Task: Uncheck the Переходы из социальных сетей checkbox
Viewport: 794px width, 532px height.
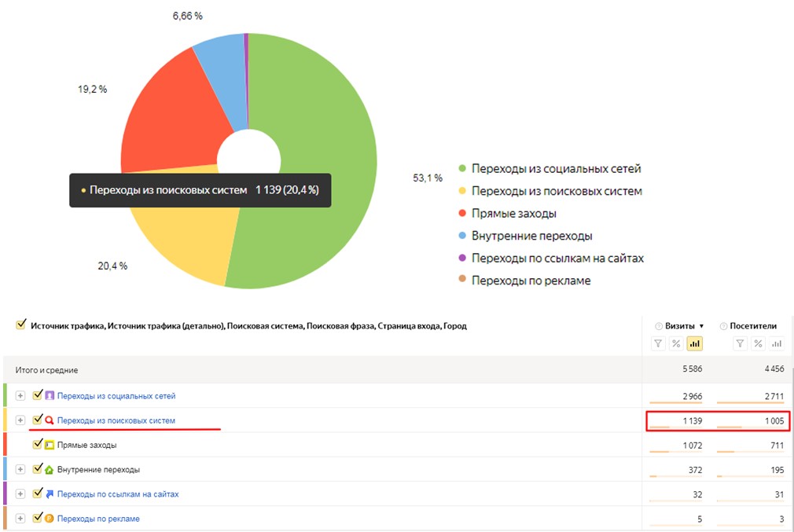Action: tap(37, 395)
